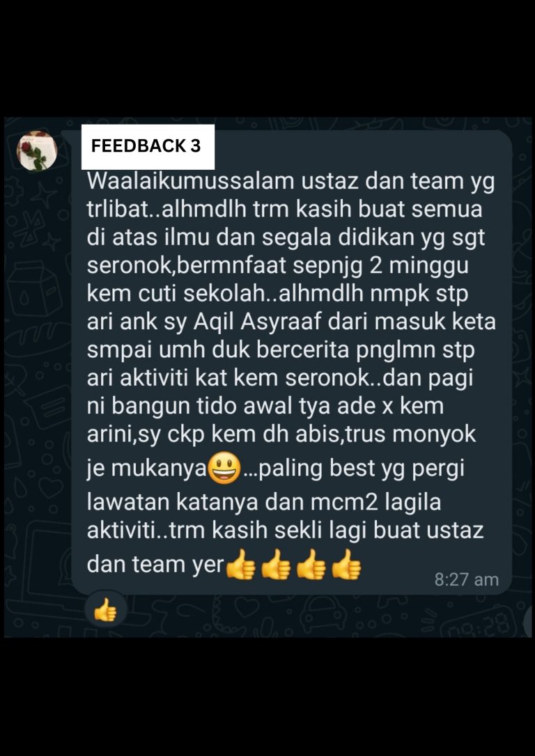Screen dimensions: 535x756
Task: Select the "FEEDBACK 3" white label
Action: click(x=148, y=147)
